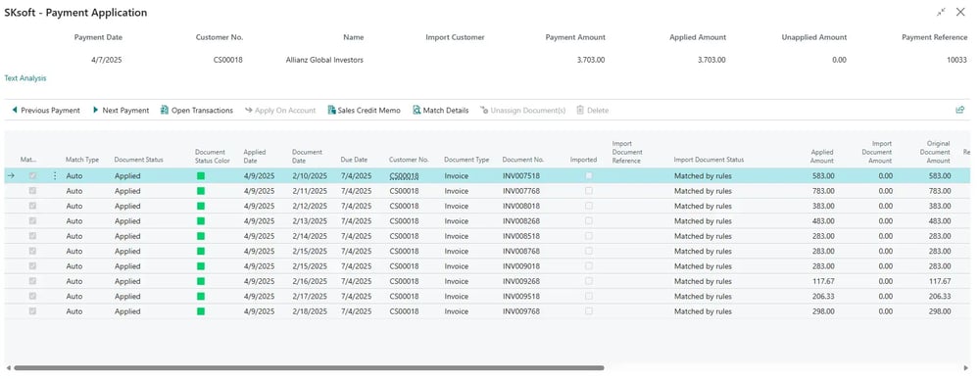
Task: Click original document amount 298.00
Action: [x=940, y=311]
